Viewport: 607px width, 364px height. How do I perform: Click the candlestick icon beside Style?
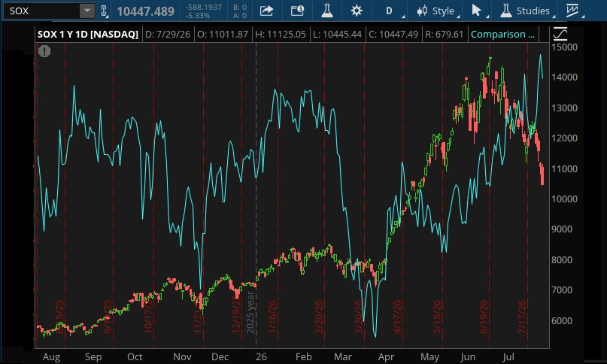click(x=422, y=11)
